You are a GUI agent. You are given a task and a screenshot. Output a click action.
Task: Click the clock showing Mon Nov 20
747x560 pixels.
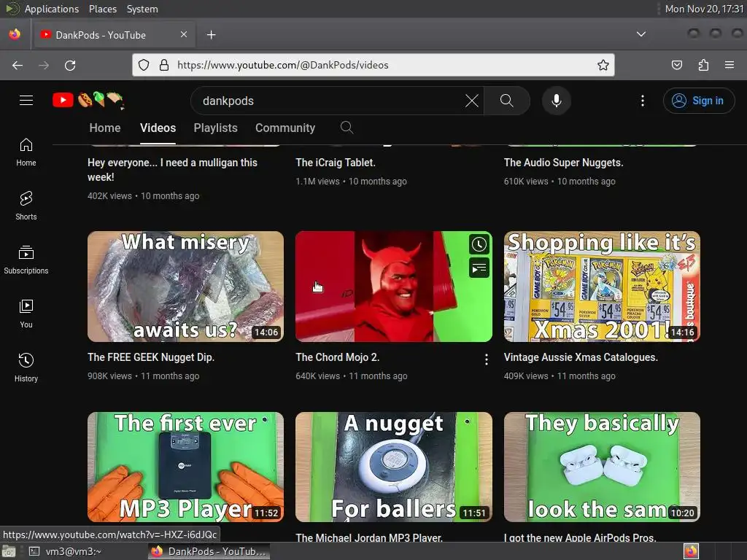click(704, 9)
